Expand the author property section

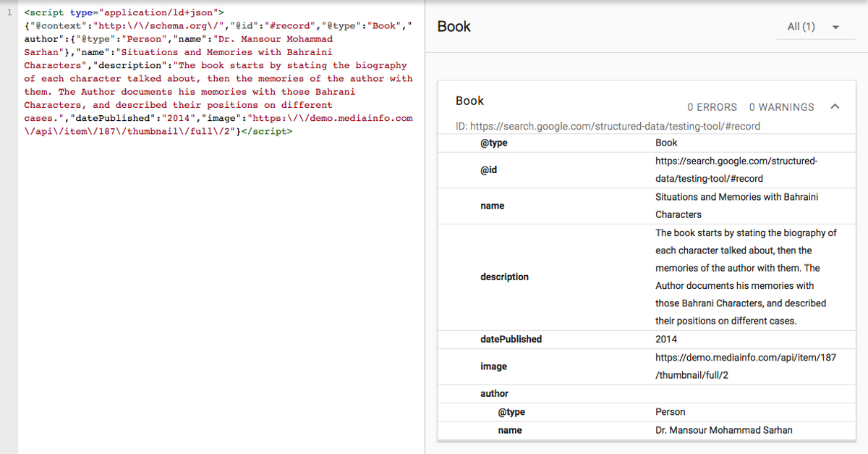(x=494, y=393)
